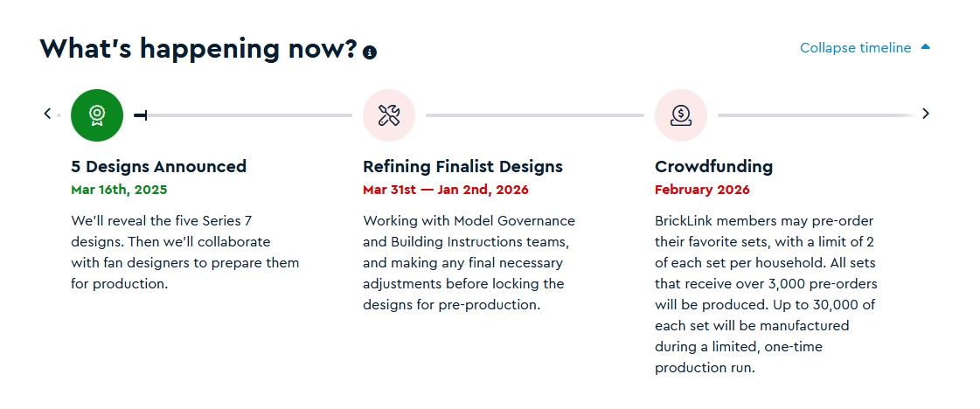Click the crowdfunding coin icon

[x=681, y=114]
